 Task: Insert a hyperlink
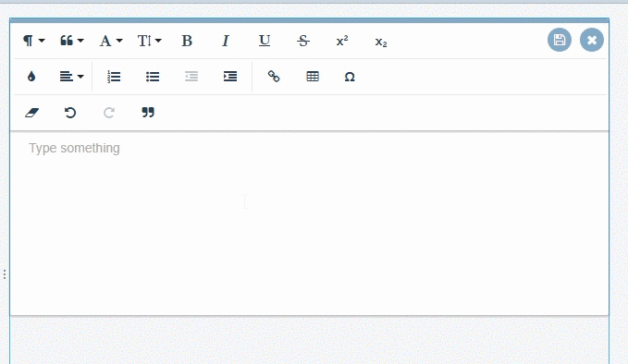click(x=274, y=77)
